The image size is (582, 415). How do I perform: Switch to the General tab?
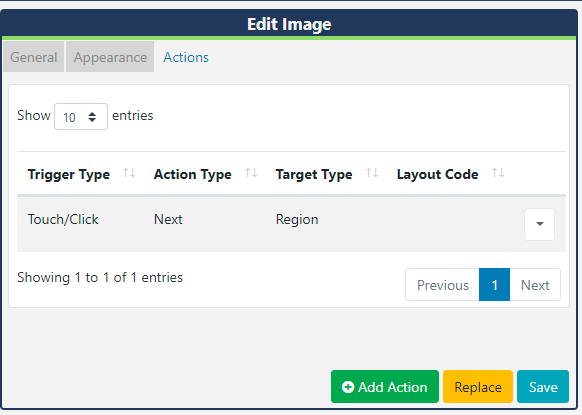34,57
